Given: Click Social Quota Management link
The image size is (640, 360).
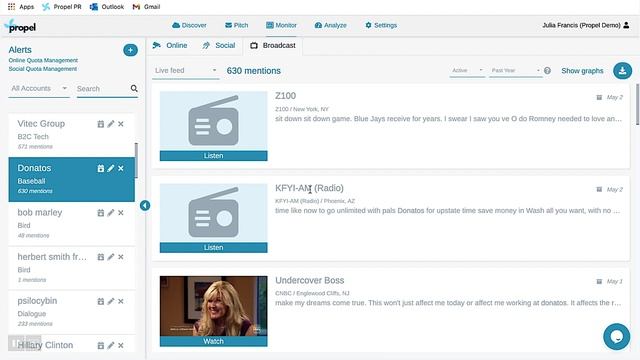Looking at the screenshot, I should (43, 69).
